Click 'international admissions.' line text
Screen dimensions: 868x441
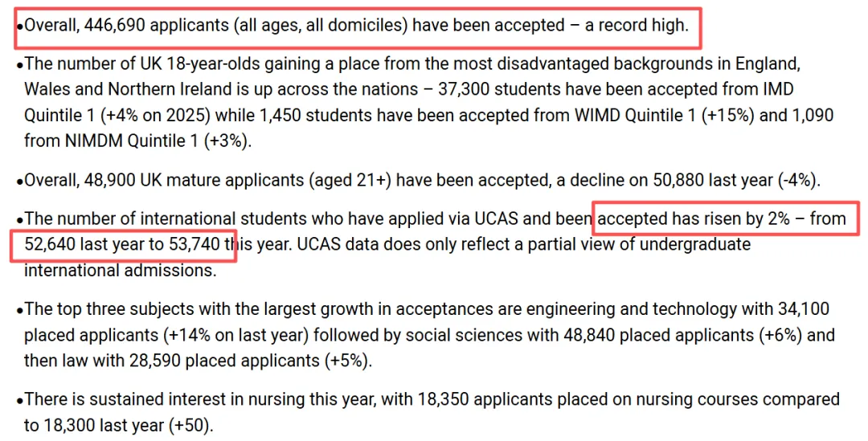[x=120, y=271]
